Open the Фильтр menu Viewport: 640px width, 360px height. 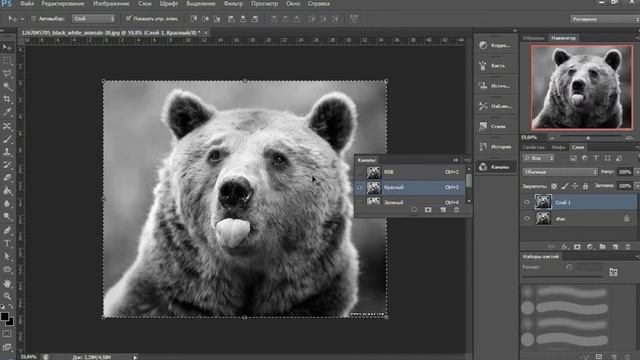pos(233,4)
